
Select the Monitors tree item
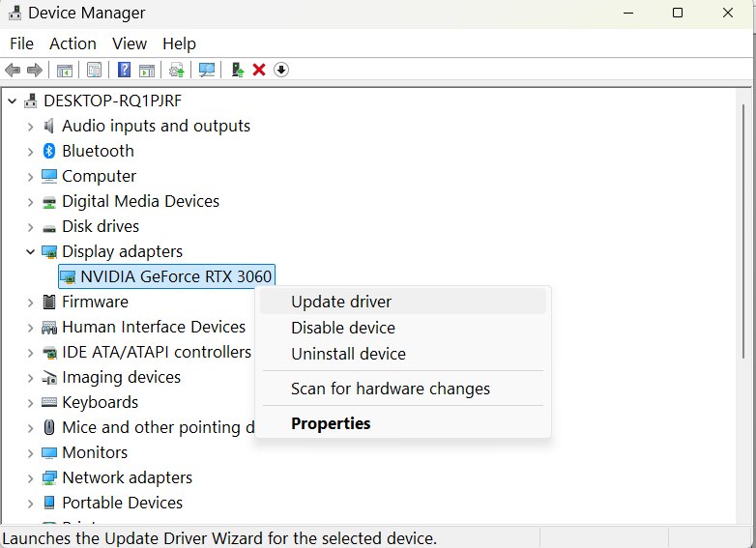point(95,452)
